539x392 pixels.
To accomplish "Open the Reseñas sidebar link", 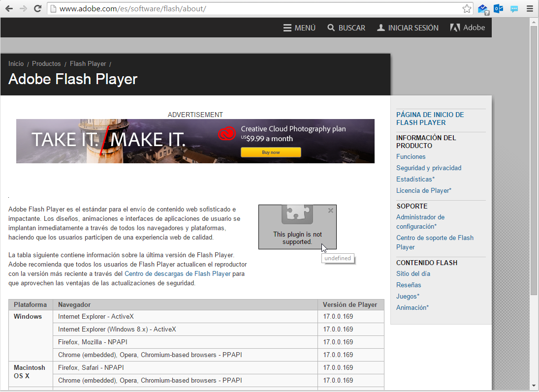I will (x=409, y=285).
